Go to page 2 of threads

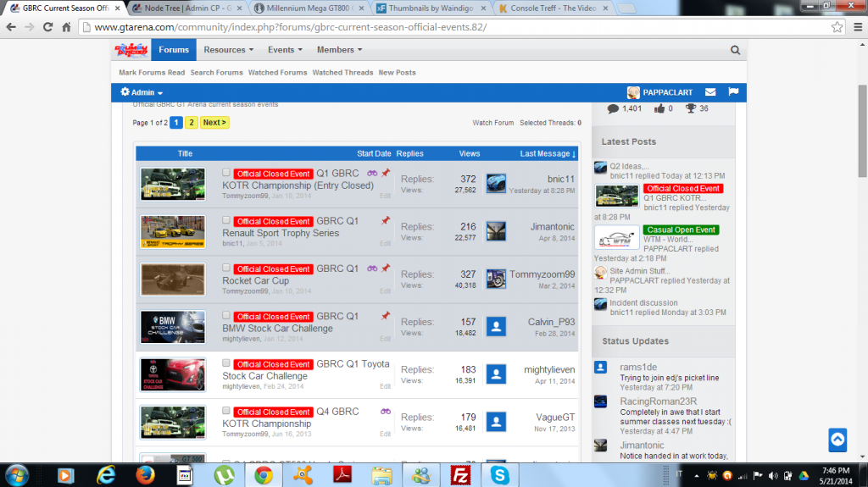pos(191,122)
